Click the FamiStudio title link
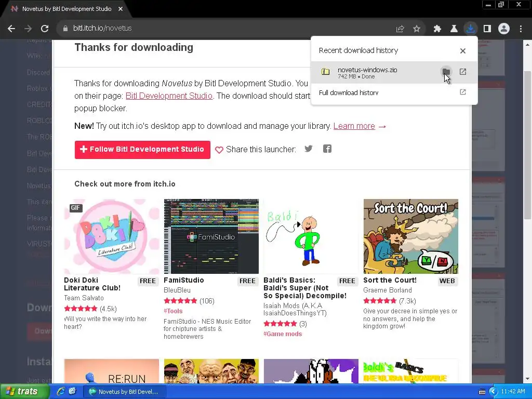 click(184, 280)
